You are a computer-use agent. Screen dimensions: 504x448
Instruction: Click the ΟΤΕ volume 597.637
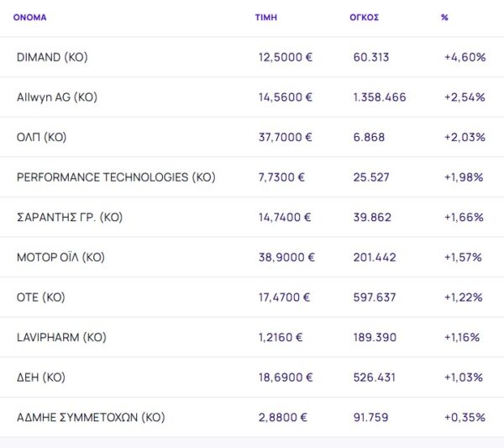[x=375, y=298]
